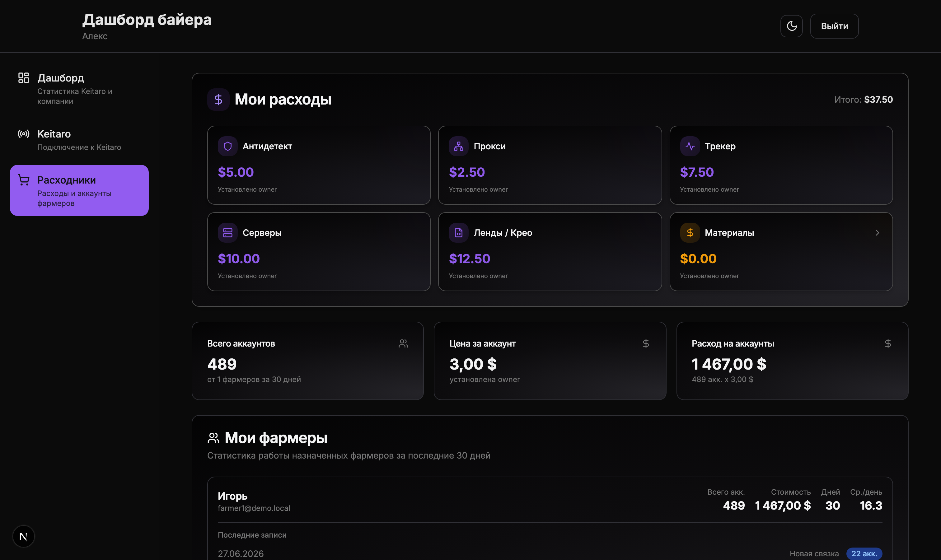This screenshot has width=941, height=560.
Task: Click the Прокси network icon
Action: [x=459, y=146]
